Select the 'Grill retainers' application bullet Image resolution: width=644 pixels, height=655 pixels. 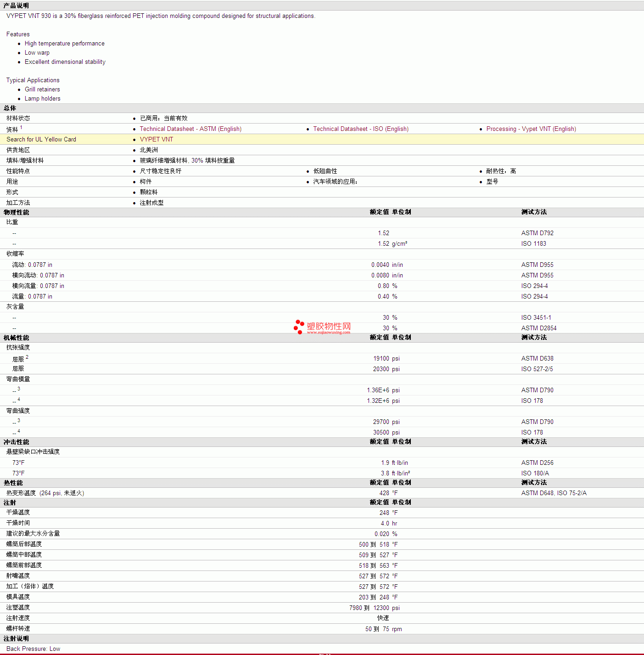(x=42, y=90)
